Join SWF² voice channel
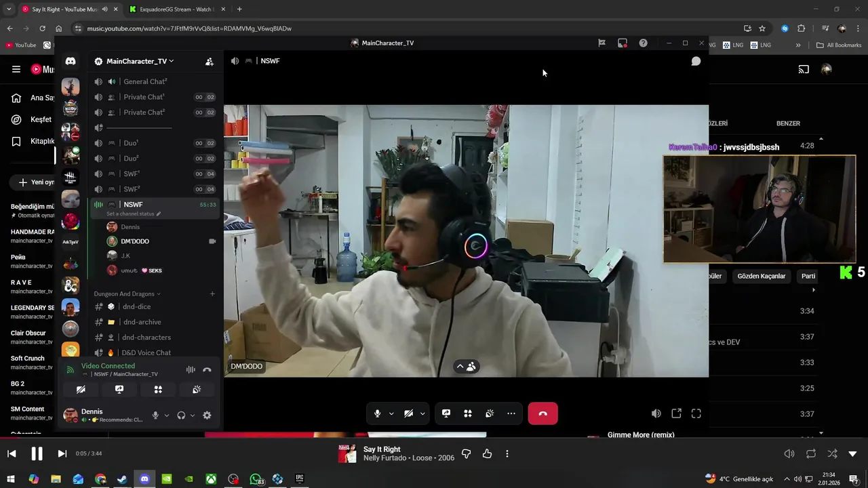This screenshot has height=488, width=868. tap(155, 189)
